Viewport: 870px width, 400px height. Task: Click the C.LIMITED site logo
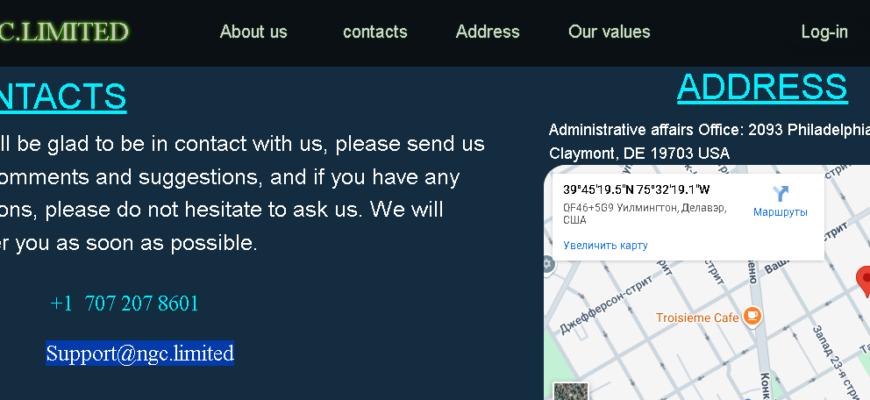coord(64,32)
